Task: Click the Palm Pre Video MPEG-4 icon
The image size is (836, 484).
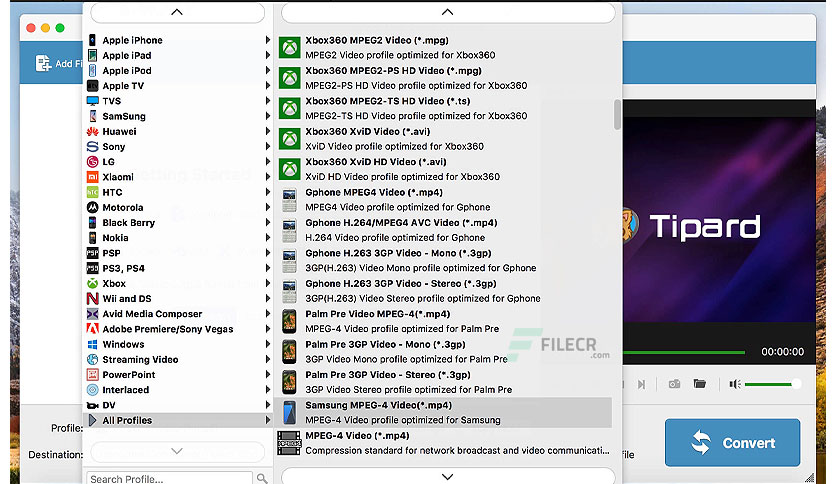Action: 289,321
